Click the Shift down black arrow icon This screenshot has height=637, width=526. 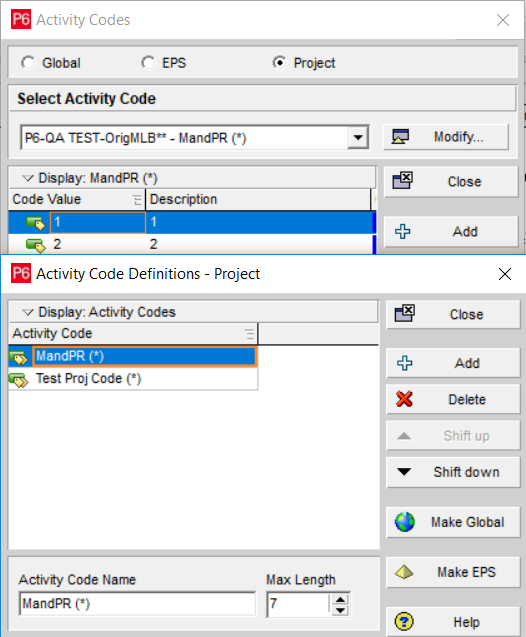click(404, 472)
